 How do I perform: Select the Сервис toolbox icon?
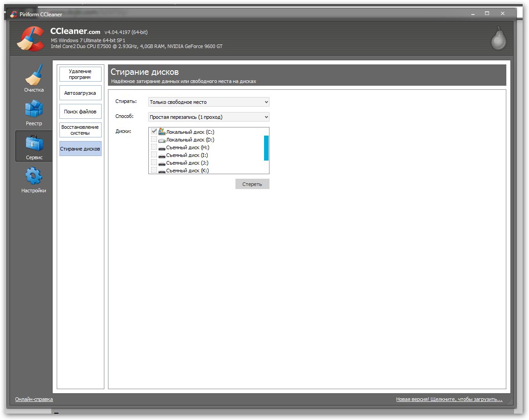(34, 143)
